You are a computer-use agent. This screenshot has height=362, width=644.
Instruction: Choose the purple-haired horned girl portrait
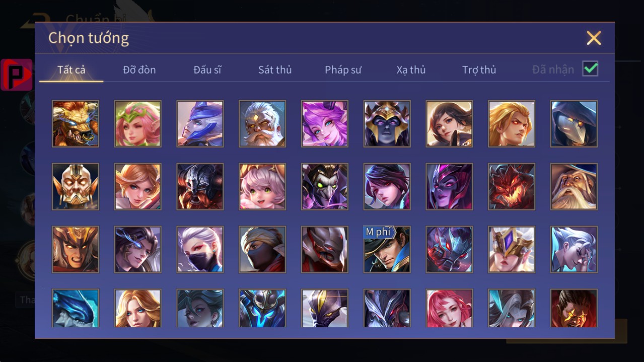pos(325,124)
